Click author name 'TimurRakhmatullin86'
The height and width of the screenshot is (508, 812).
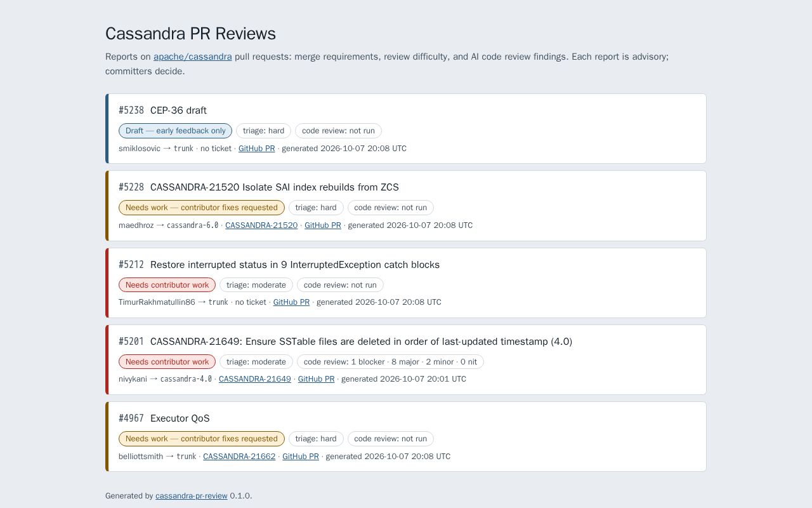pyautogui.click(x=157, y=302)
